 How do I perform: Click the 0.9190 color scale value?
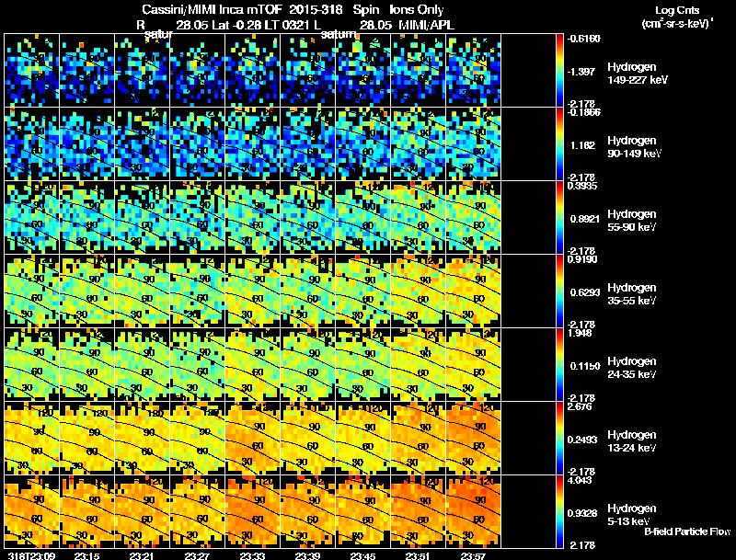pos(582,259)
